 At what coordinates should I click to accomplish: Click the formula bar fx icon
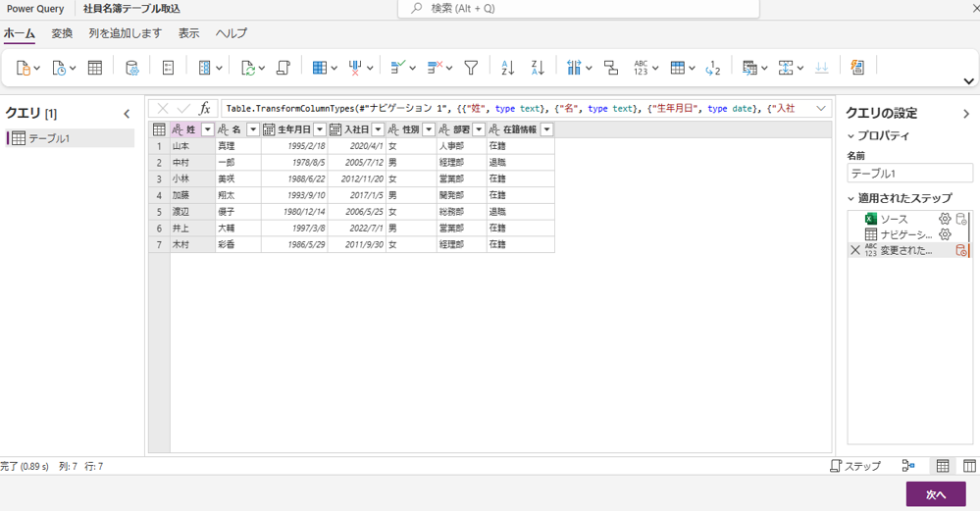click(x=204, y=109)
